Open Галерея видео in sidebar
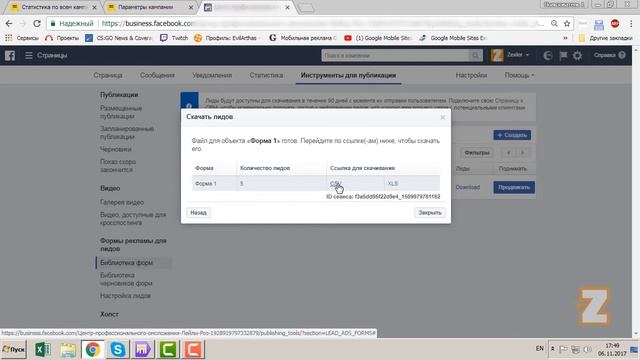Screen dimensions: 640x360 click(122, 202)
